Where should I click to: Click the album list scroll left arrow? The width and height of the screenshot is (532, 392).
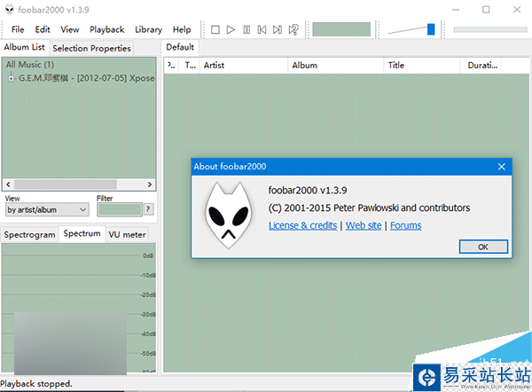pos(9,184)
